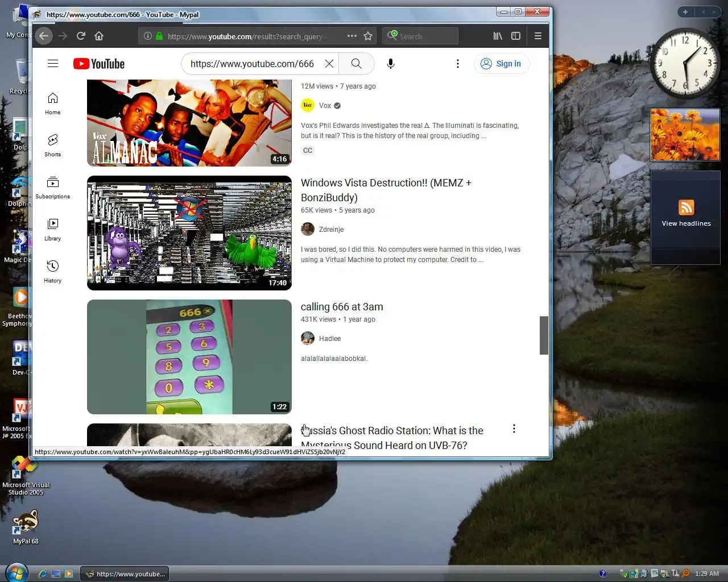This screenshot has height=582, width=728.
Task: Open three-dot menu for Ghost Radio video
Action: click(x=514, y=429)
